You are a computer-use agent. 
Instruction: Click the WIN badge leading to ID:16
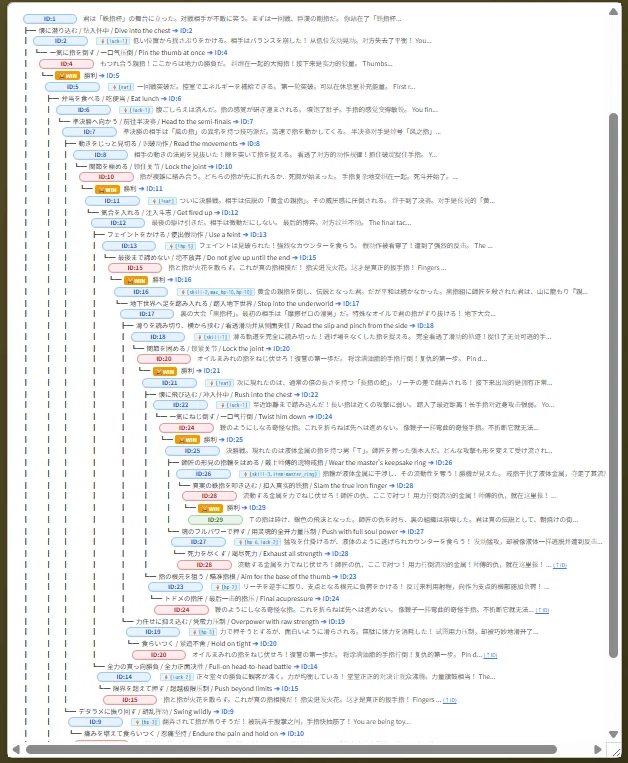(x=136, y=280)
